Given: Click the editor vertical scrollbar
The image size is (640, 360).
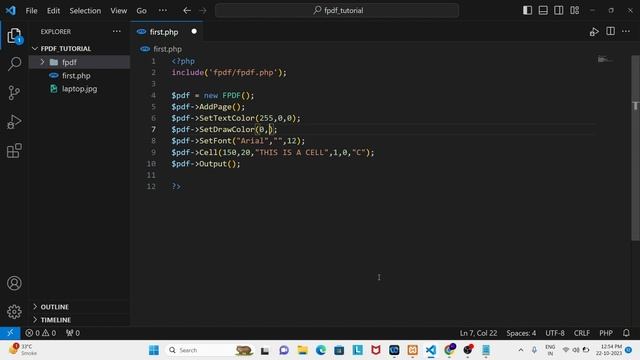Looking at the screenshot, I should [635, 148].
